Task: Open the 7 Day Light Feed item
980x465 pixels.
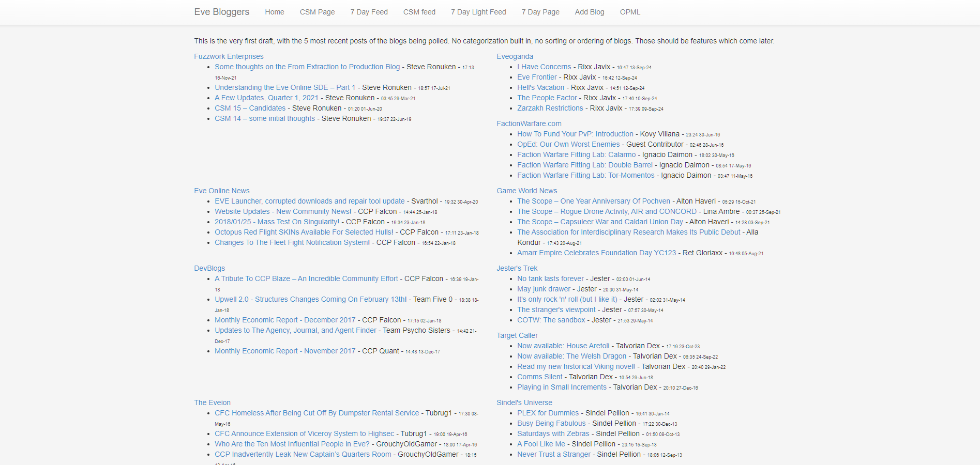Action: click(x=478, y=12)
